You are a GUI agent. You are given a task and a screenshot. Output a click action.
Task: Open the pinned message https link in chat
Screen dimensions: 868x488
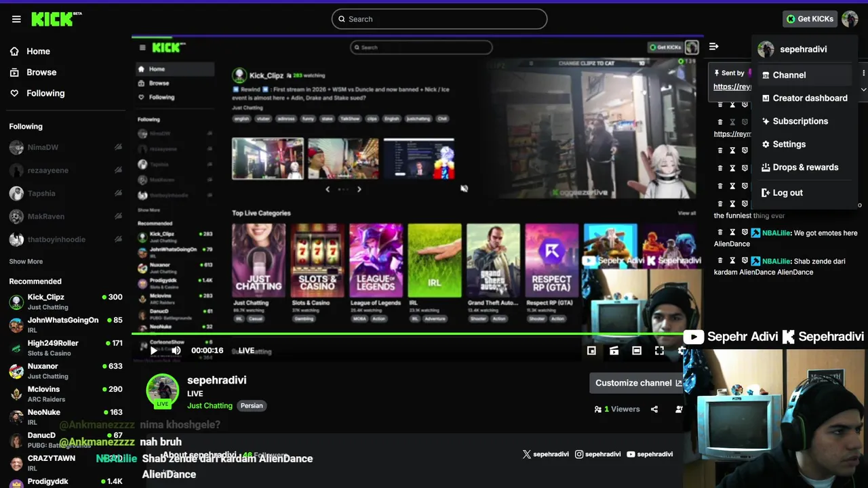point(732,87)
